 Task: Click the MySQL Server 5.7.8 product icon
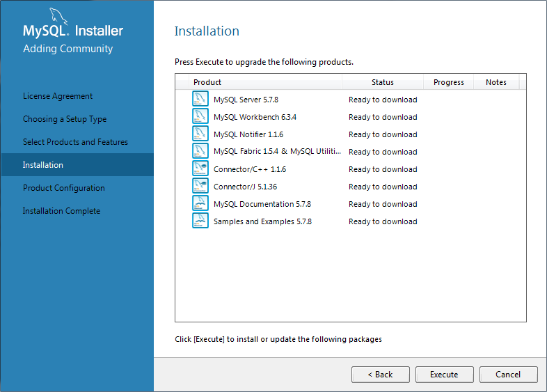click(x=200, y=99)
